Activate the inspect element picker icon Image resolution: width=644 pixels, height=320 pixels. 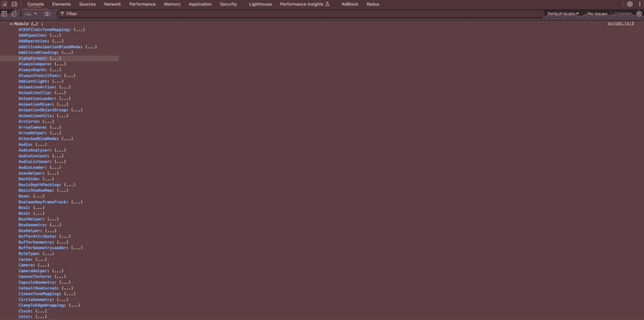(x=4, y=4)
